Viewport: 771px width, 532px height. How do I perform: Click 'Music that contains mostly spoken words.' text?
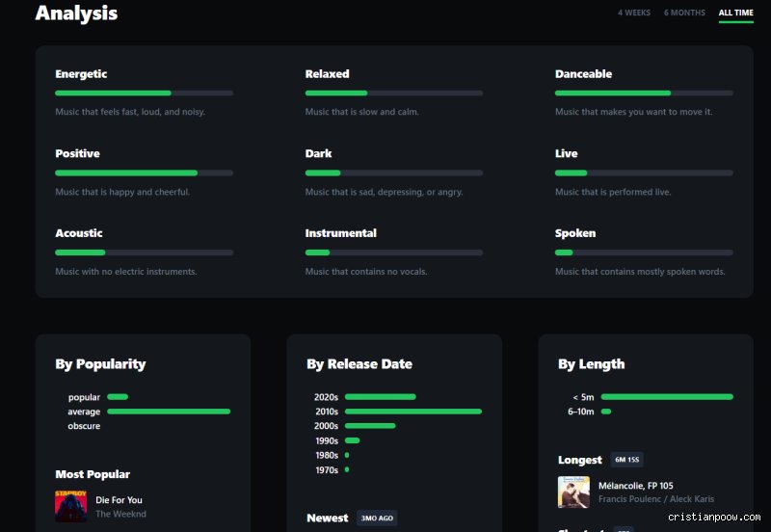[640, 272]
